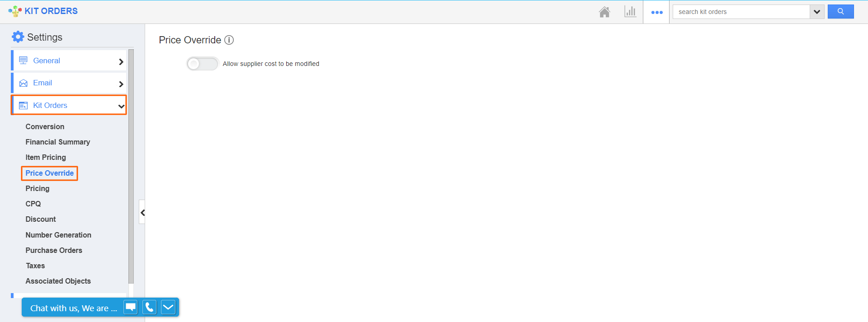Expand the Email settings chevron
The width and height of the screenshot is (868, 322).
click(x=121, y=84)
